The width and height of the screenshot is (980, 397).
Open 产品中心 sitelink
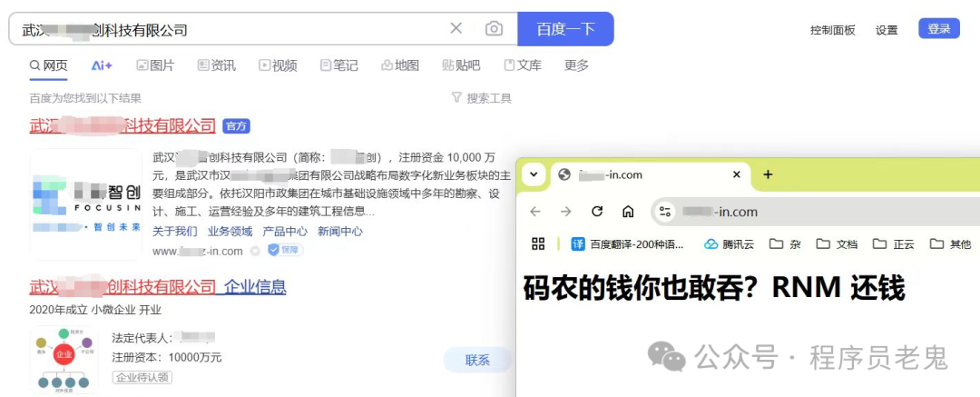click(x=285, y=231)
